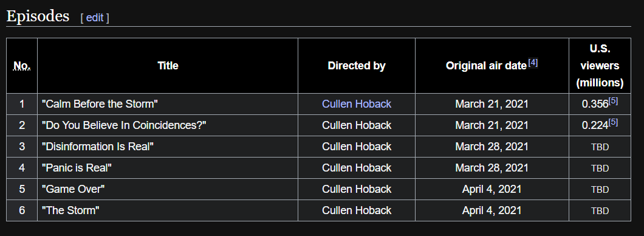The height and width of the screenshot is (236, 644).
Task: Click episode number 5 cell
Action: pos(22,190)
